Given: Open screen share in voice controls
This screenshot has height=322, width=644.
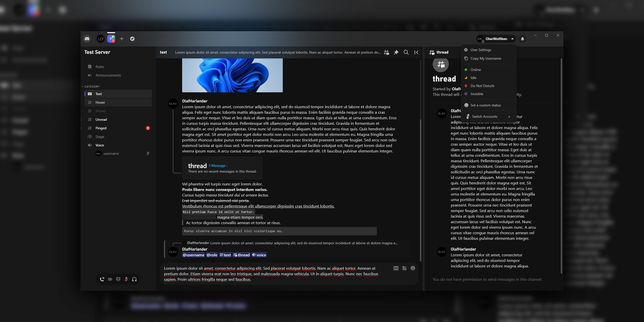Looking at the screenshot, I should pyautogui.click(x=118, y=279).
